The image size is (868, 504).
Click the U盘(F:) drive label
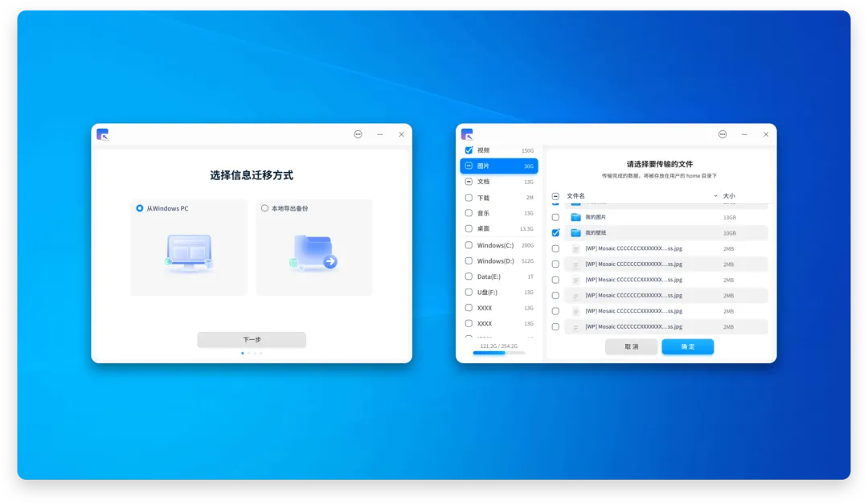point(487,293)
